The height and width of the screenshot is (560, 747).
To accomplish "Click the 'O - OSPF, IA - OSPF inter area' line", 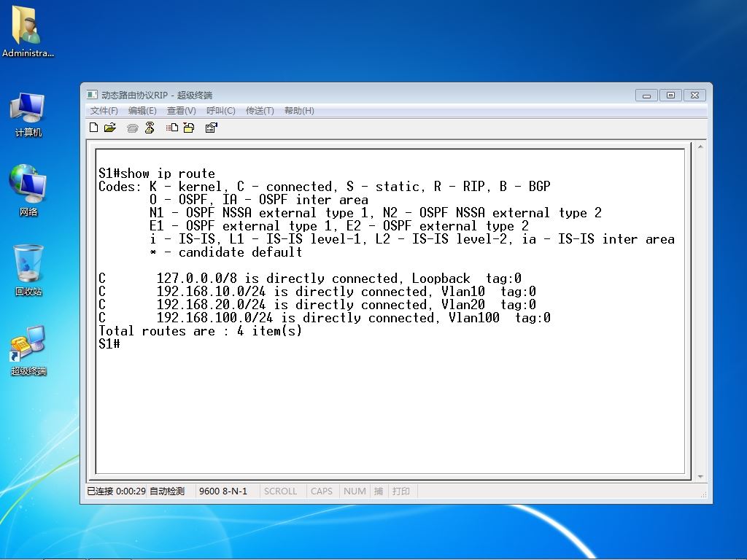I will [x=259, y=200].
